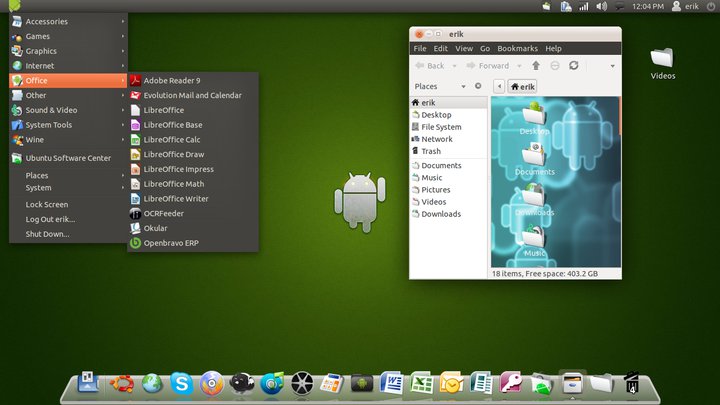Open the Back history dropdown arrow
720x405 pixels.
point(455,66)
